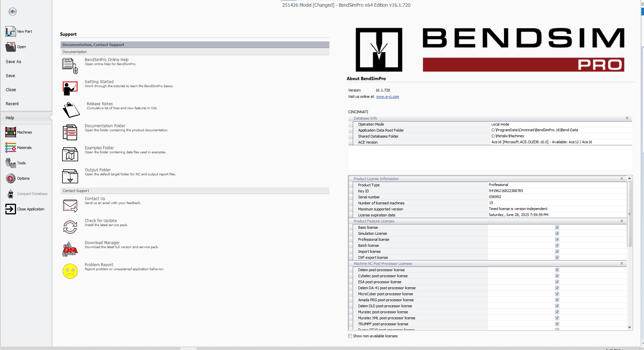
Task: Click the Problem Report sad face icon
Action: (x=70, y=271)
